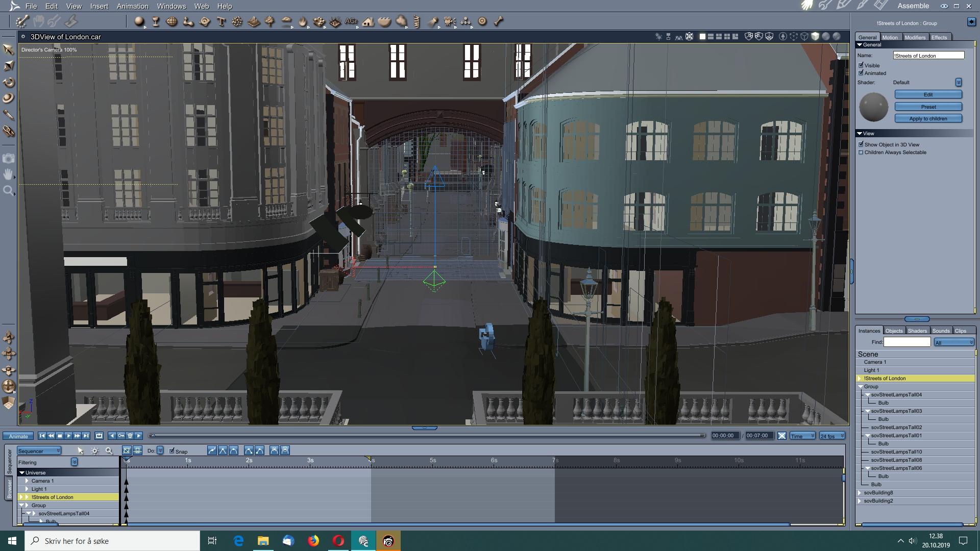
Task: Select the Text tool in toolbar
Action: point(221,21)
